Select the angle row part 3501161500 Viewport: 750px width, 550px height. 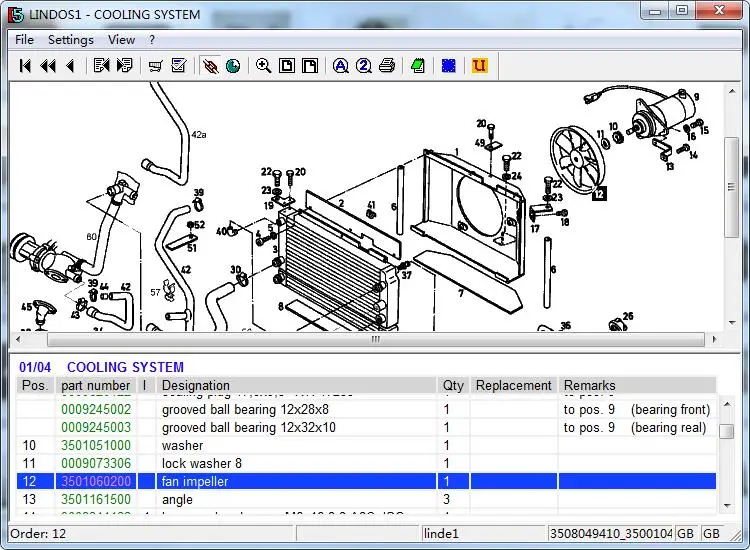(x=366, y=499)
